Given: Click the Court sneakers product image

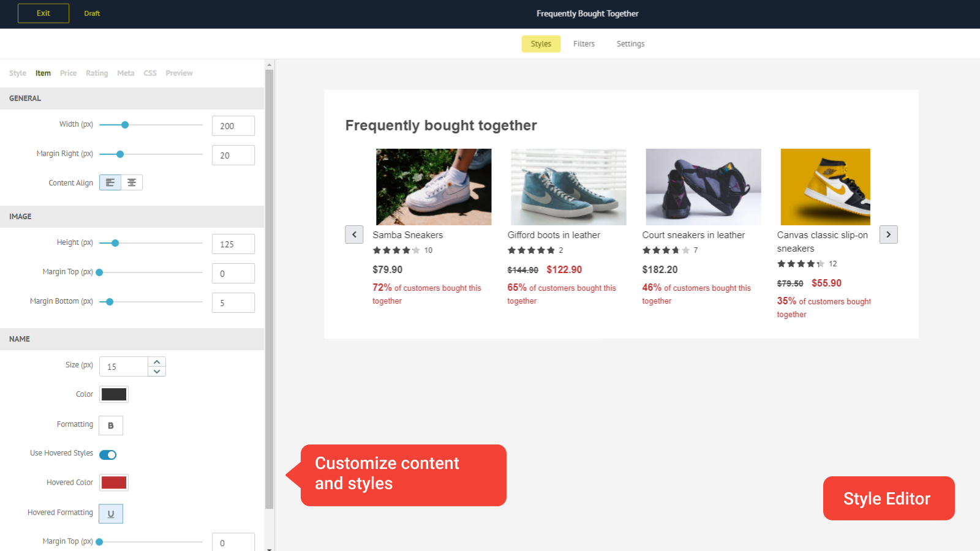Looking at the screenshot, I should click(x=703, y=187).
